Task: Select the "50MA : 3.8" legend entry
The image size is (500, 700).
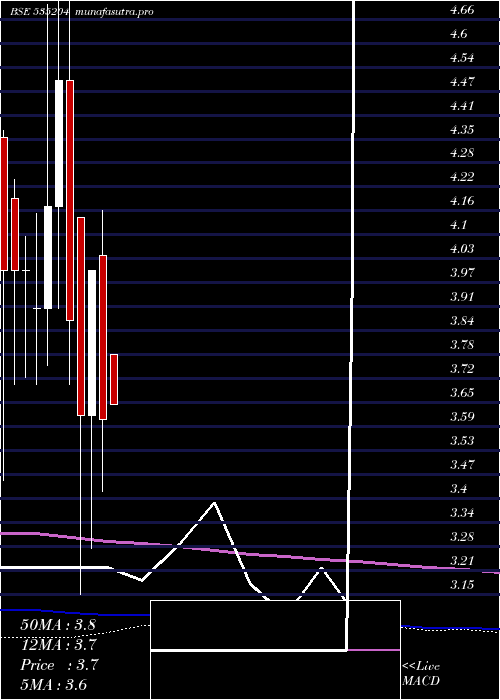Action: [58, 625]
